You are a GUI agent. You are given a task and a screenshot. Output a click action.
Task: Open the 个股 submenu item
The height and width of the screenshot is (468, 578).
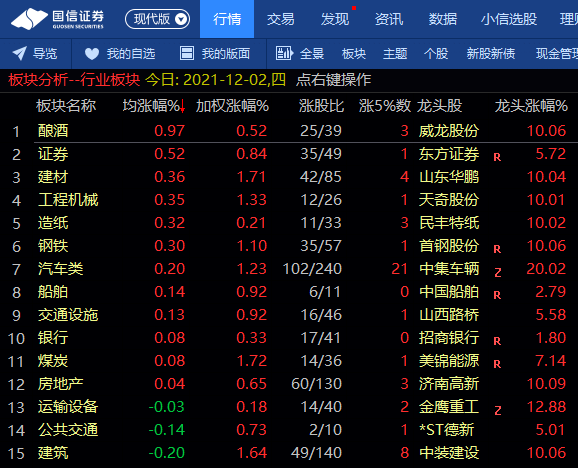point(436,54)
